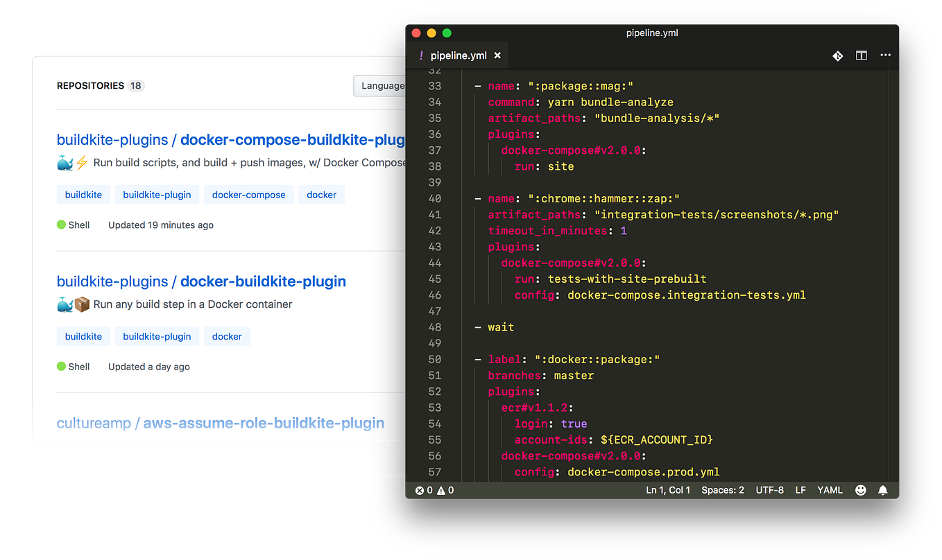Change the UTF-8 encoding in status bar

point(770,490)
